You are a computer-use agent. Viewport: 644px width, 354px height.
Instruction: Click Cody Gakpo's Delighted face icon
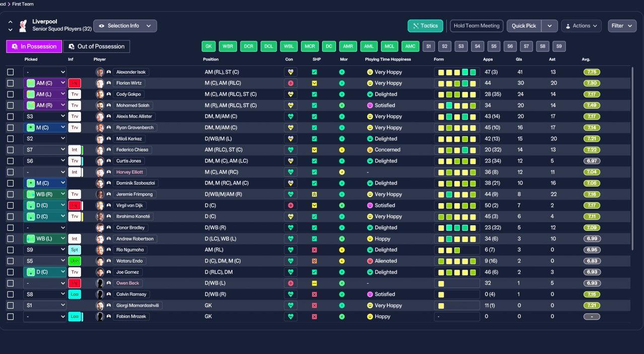click(x=370, y=95)
